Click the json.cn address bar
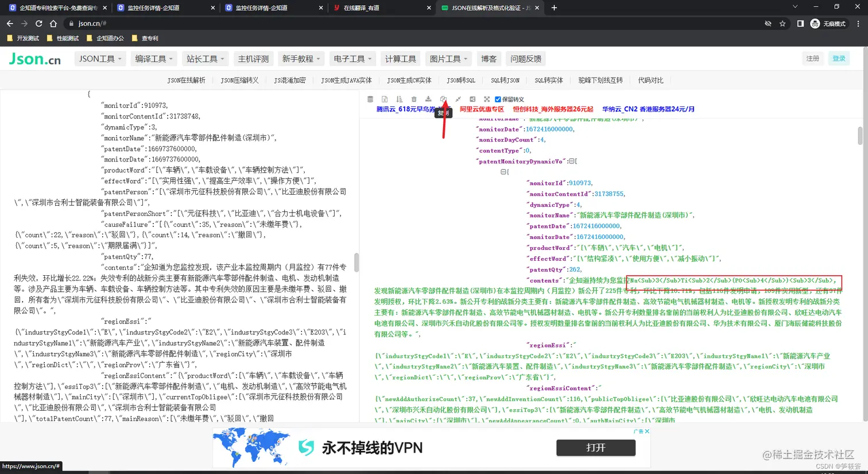The width and height of the screenshot is (868, 474). point(413,24)
